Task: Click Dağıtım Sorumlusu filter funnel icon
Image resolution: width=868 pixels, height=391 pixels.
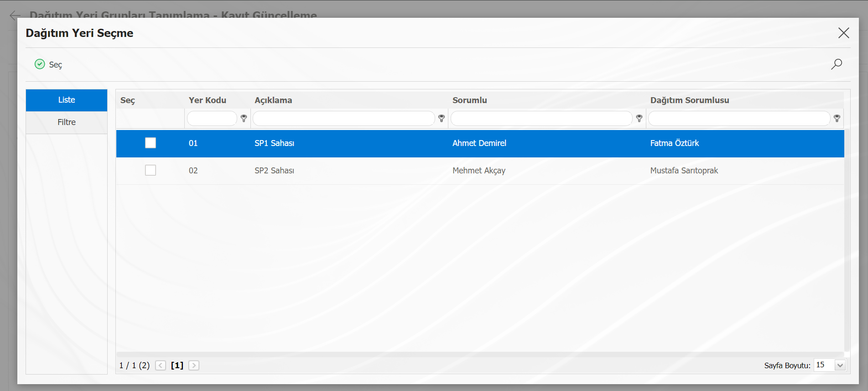Action: pos(837,118)
